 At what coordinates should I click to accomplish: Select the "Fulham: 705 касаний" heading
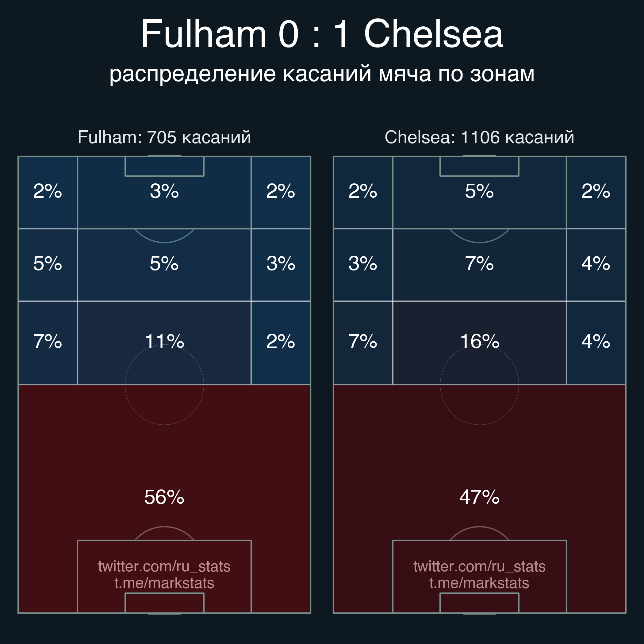click(x=164, y=137)
